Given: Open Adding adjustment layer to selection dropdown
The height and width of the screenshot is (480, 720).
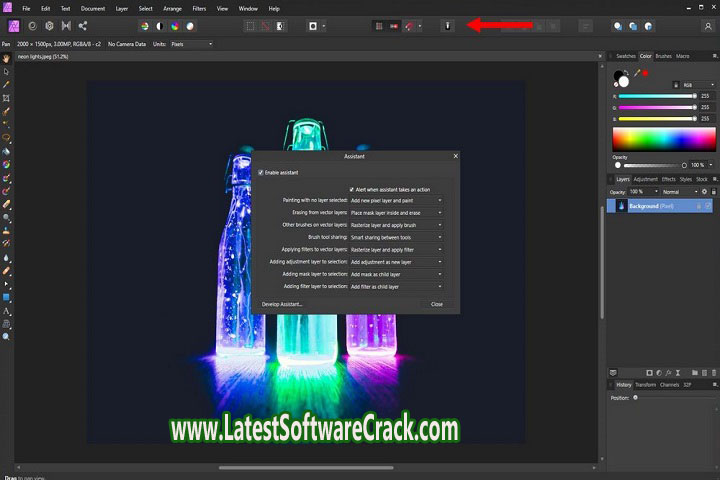Looking at the screenshot, I should pyautogui.click(x=396, y=262).
